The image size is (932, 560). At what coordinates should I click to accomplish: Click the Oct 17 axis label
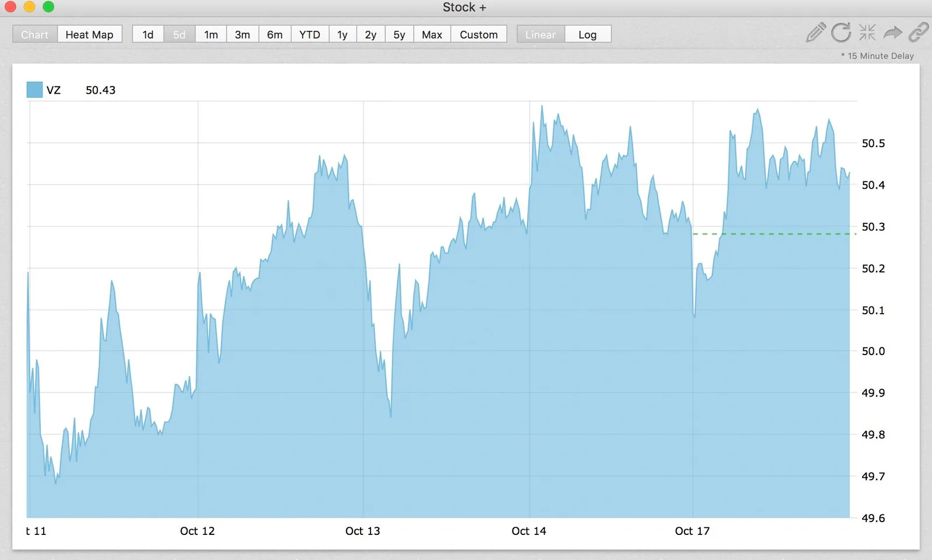[692, 531]
